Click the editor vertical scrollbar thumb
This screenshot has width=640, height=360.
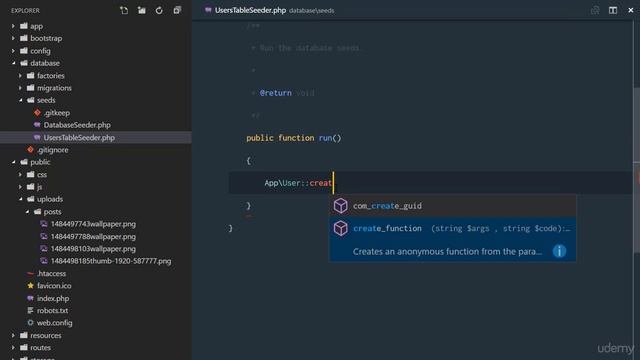coord(636,171)
